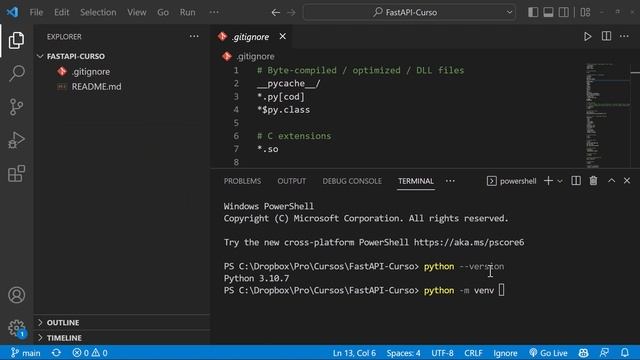The image size is (640, 360).
Task: Click Ln 13, Col 6 in status bar
Action: coord(354,353)
